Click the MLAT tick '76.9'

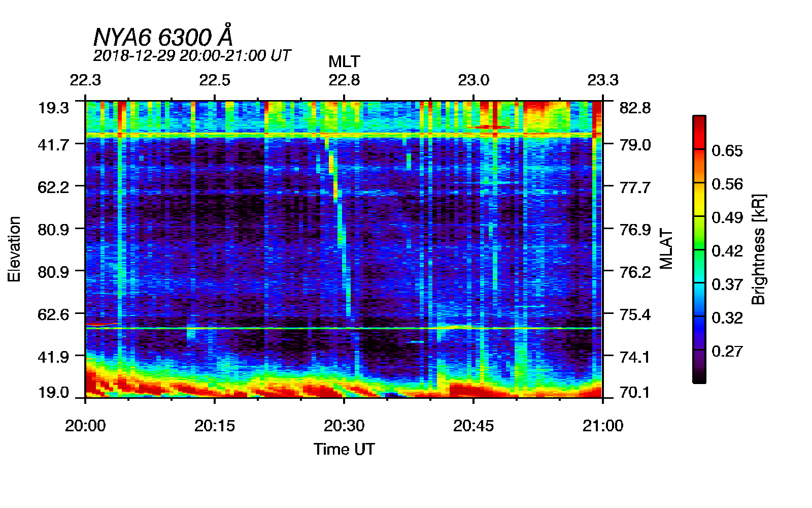[x=635, y=230]
